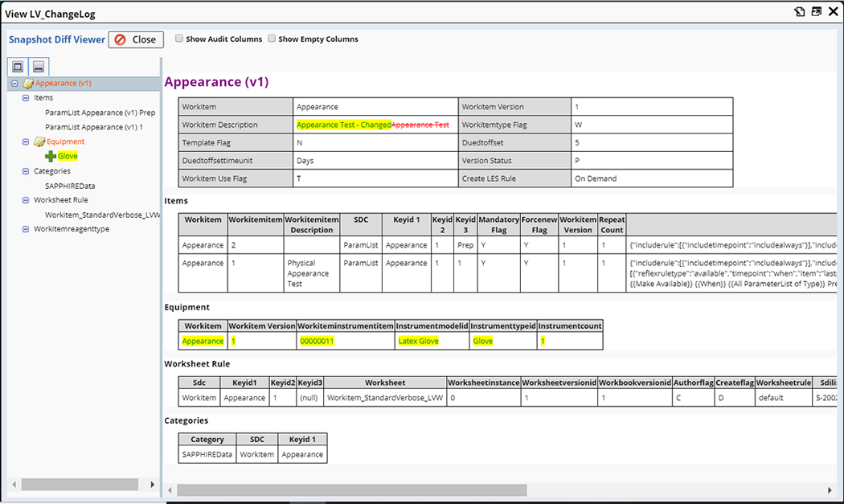Click the tree panel left scroll arrow
Screen dimensions: 844x504
[14, 484]
